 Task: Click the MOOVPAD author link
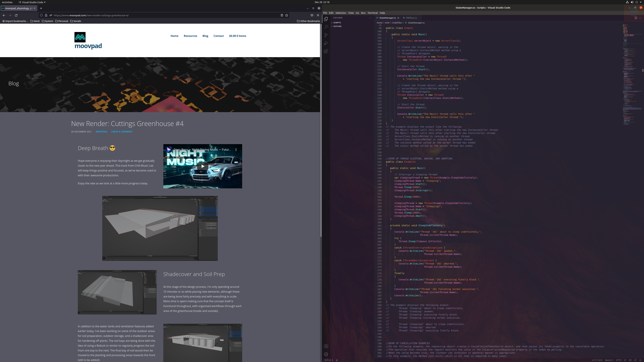coord(101,132)
